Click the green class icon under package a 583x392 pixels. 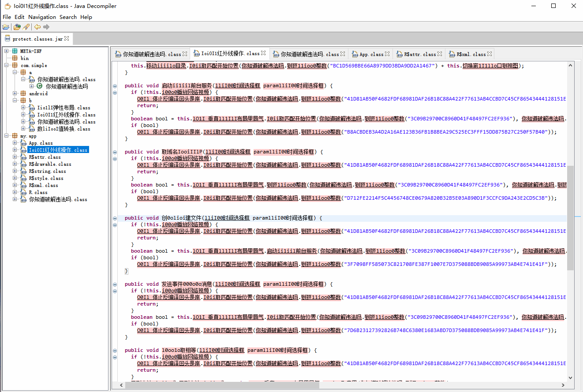(39, 86)
